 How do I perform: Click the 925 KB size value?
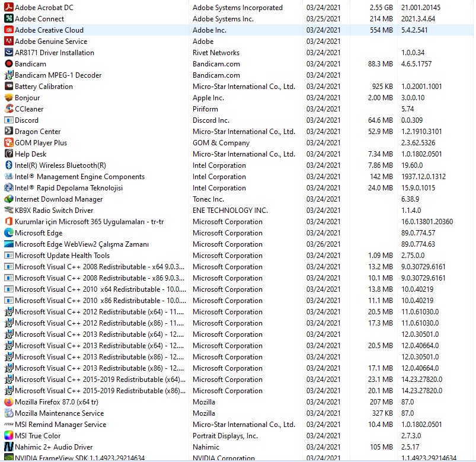pyautogui.click(x=382, y=86)
